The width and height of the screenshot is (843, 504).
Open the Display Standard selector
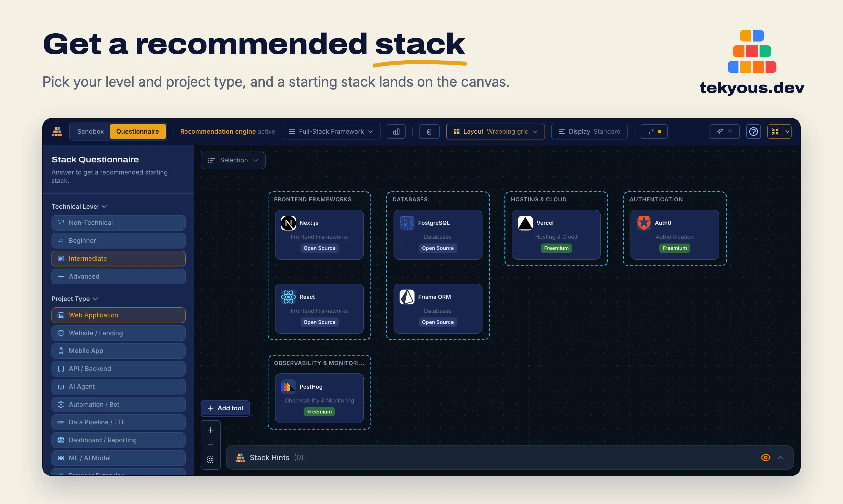click(x=589, y=132)
